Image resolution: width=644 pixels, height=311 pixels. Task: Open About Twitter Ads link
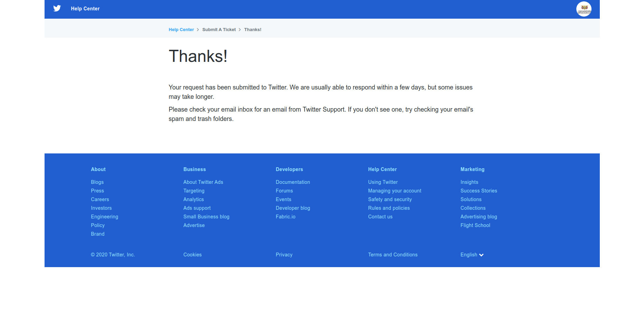[203, 182]
